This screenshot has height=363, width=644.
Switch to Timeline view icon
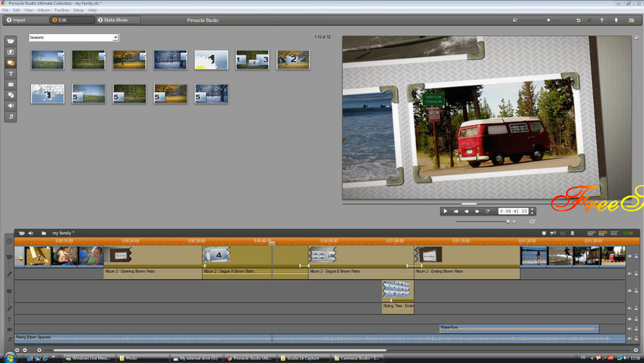click(x=603, y=233)
